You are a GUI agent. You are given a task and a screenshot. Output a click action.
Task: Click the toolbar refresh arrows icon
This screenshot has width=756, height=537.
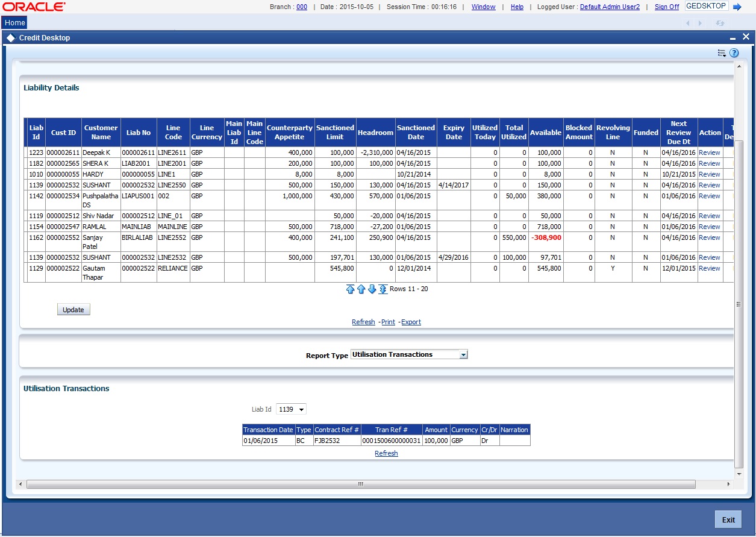click(719, 23)
